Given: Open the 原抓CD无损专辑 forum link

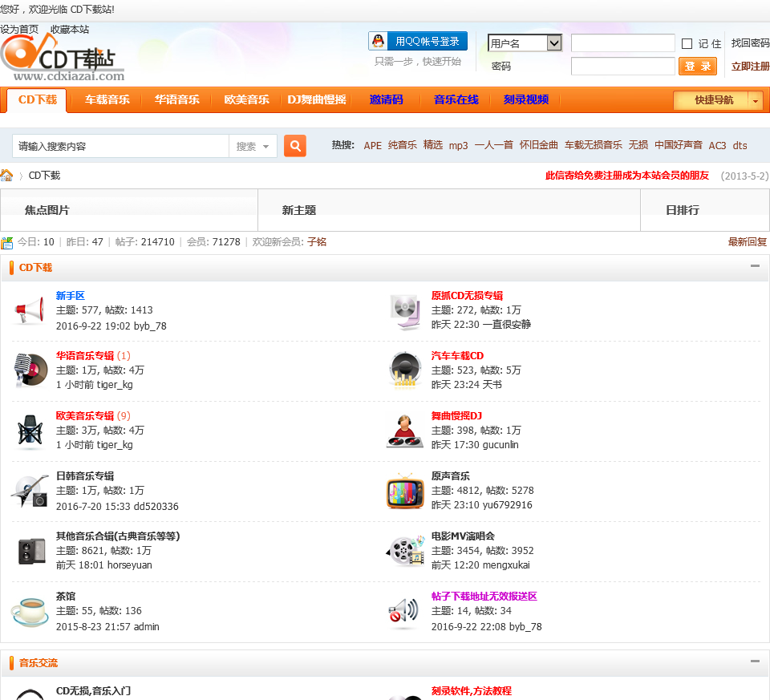Looking at the screenshot, I should click(x=467, y=296).
